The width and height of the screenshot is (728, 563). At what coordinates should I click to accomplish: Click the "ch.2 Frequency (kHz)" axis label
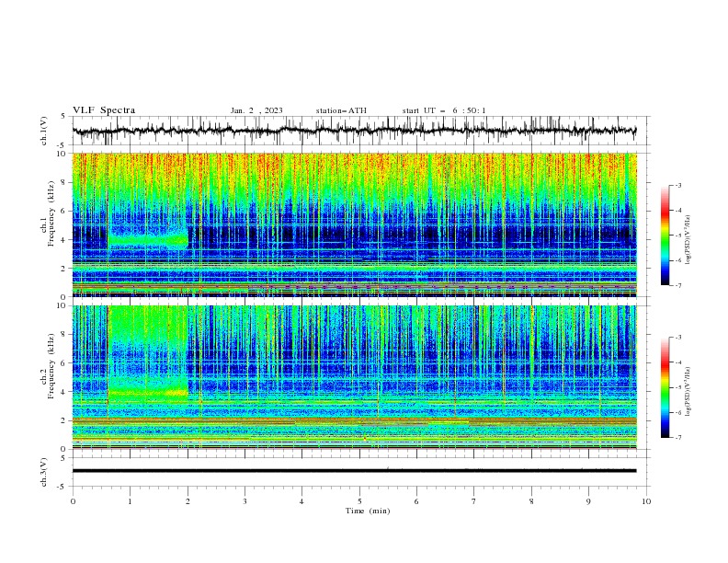(47, 366)
